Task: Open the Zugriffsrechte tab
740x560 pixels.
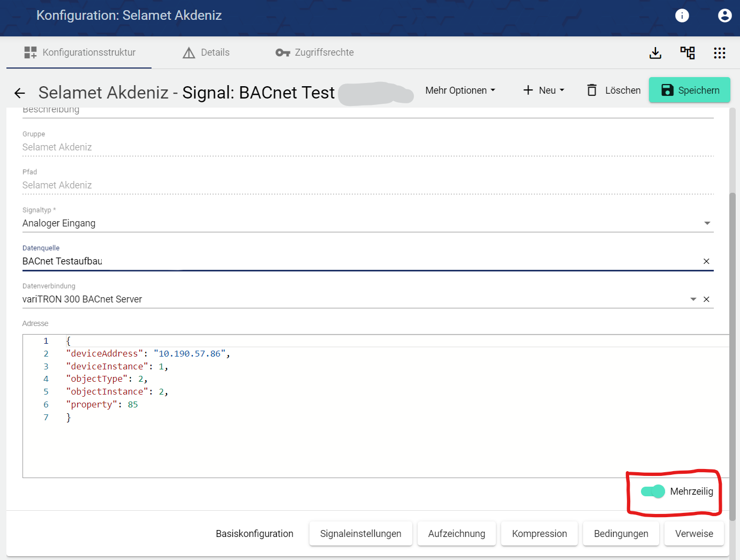Action: (x=315, y=52)
